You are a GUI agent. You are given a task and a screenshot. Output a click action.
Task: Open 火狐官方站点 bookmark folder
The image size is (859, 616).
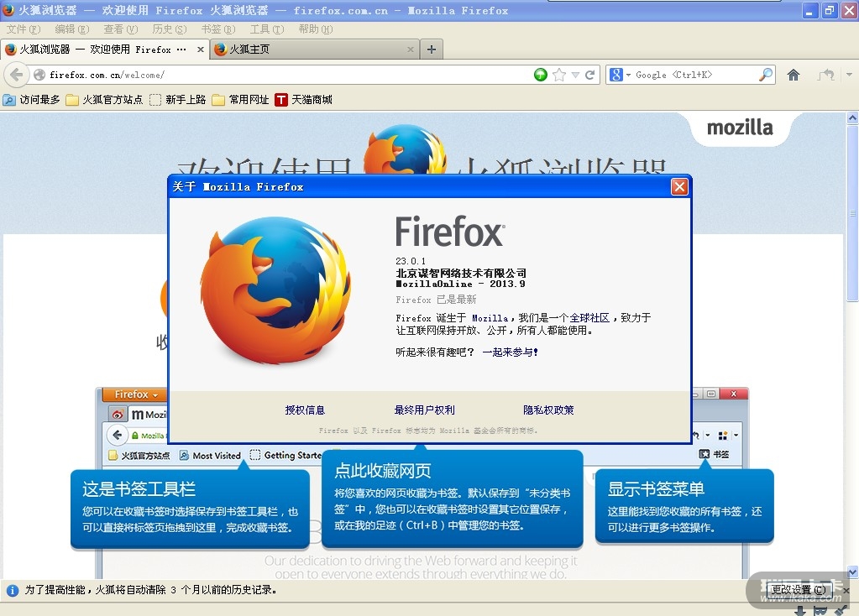[x=104, y=100]
